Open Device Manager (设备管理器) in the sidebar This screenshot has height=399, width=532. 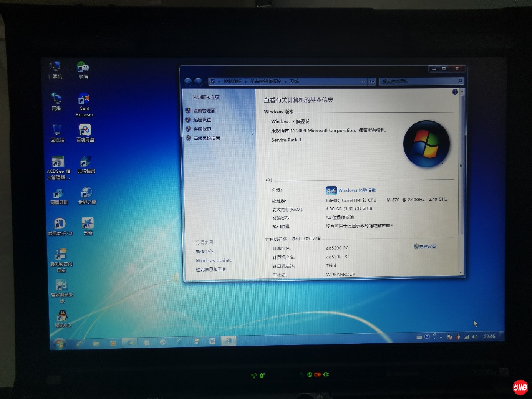(x=204, y=111)
